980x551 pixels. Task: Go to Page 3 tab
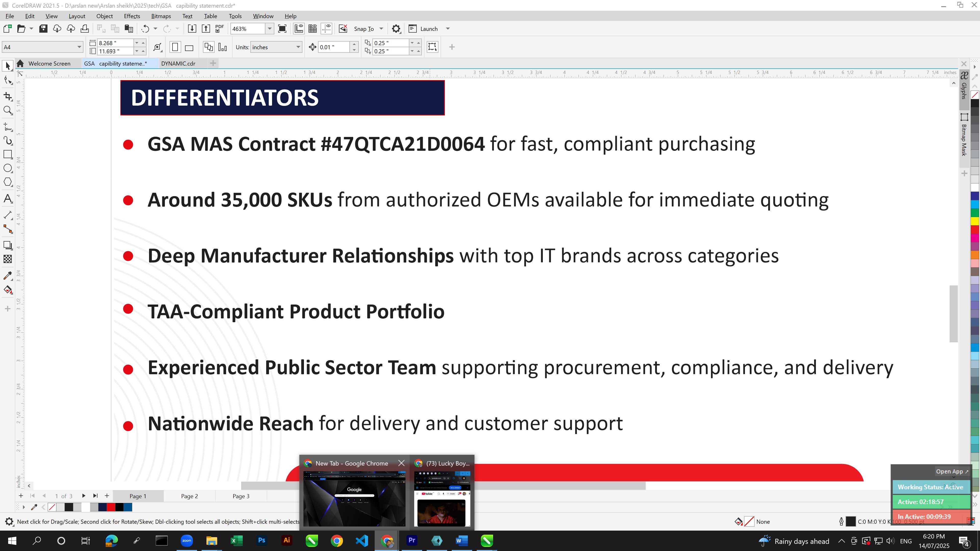[x=241, y=496]
